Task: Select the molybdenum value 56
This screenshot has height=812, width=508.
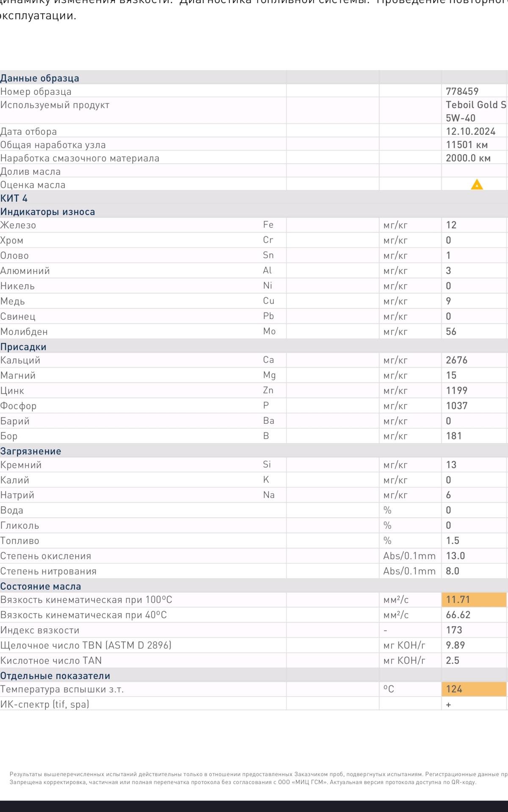Action: pyautogui.click(x=451, y=332)
